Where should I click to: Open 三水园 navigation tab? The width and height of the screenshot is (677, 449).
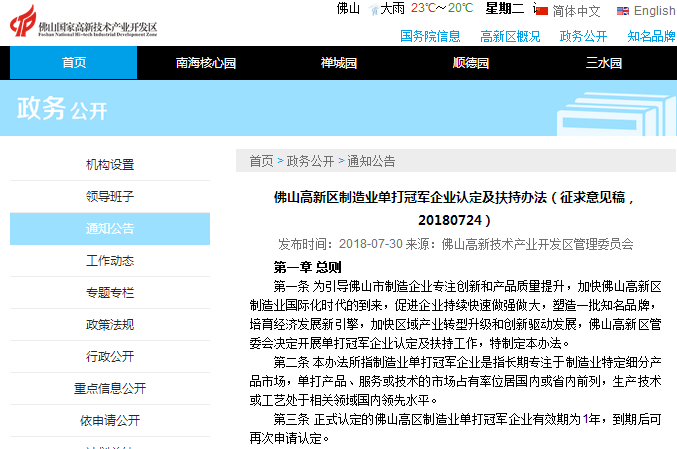click(604, 63)
